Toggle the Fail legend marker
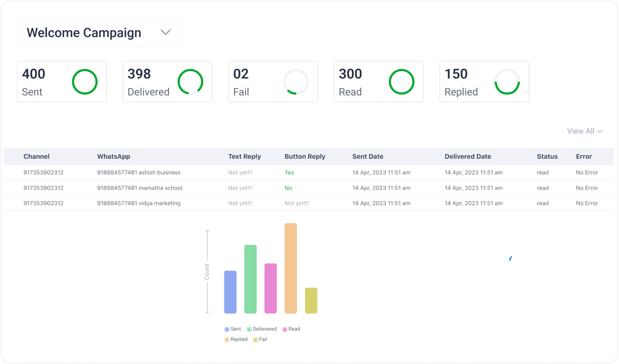This screenshot has width=619, height=364. tap(255, 340)
